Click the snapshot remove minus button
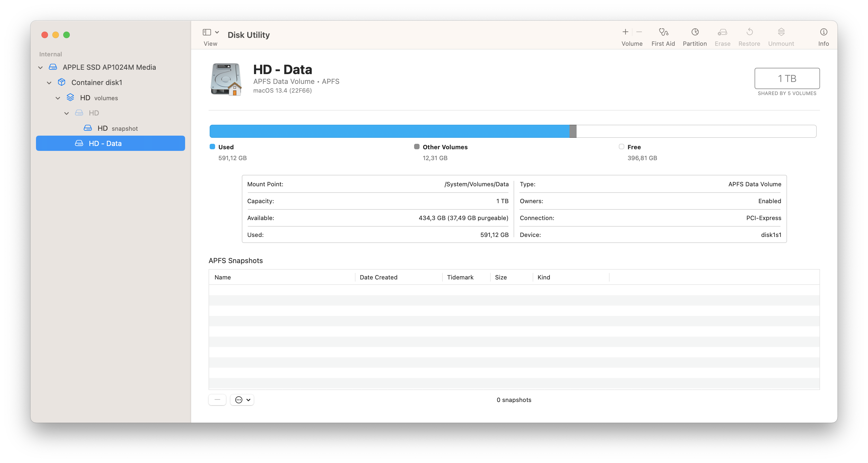 (217, 400)
